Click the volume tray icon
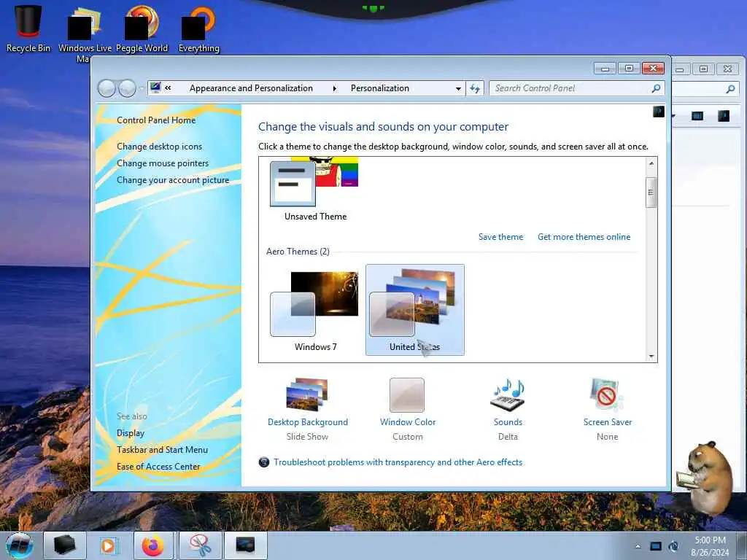 point(673,546)
